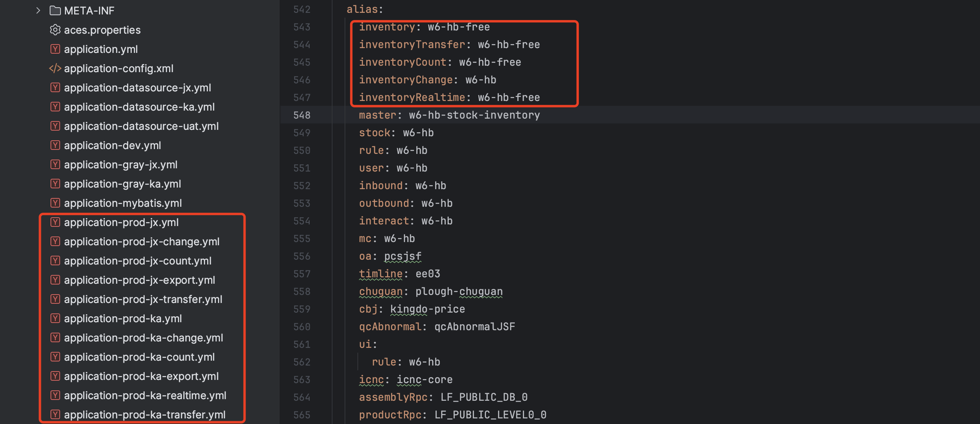Select application-datasource-uat.yml in the tree
Image resolution: width=980 pixels, height=424 pixels.
pyautogui.click(x=141, y=126)
